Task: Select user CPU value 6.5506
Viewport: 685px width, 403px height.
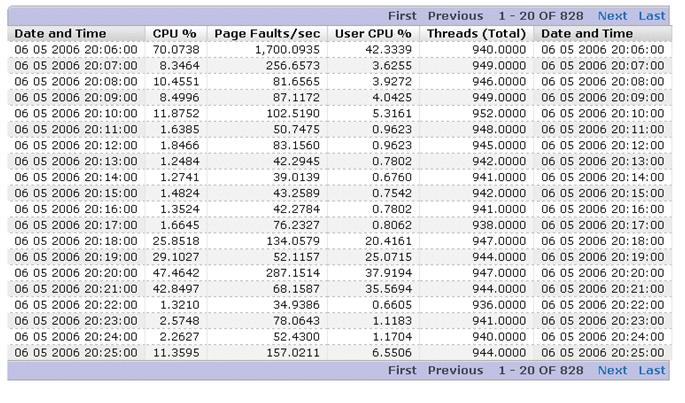Action: (x=392, y=353)
